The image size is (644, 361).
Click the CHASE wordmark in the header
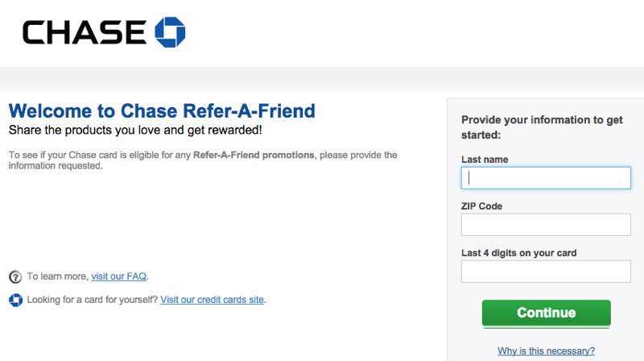(85, 32)
